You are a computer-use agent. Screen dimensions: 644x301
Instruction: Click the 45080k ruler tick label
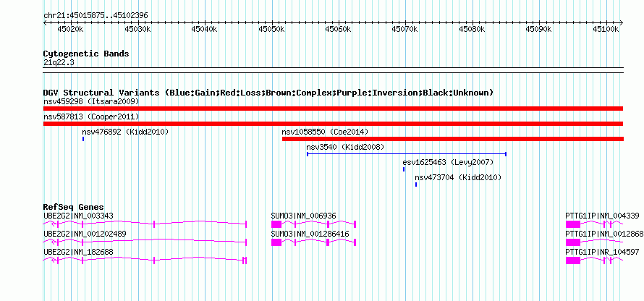pos(473,30)
